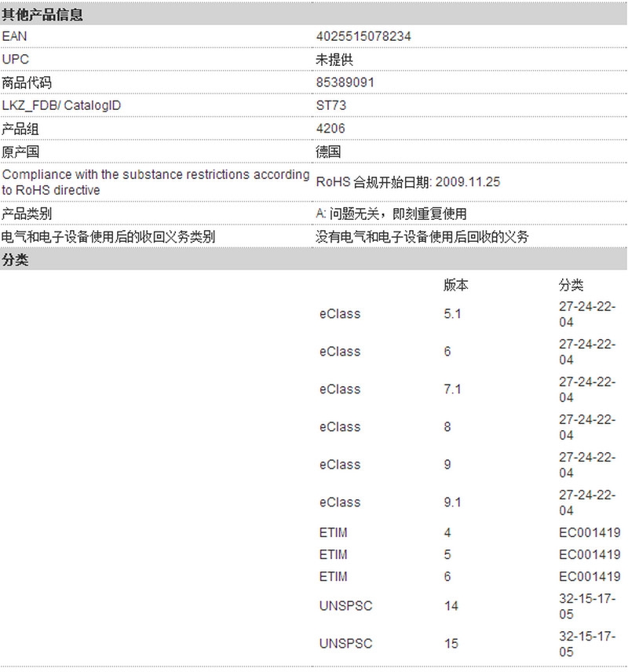Select EC001419 in ETIM version 4 row
The image size is (628, 672).
590,533
